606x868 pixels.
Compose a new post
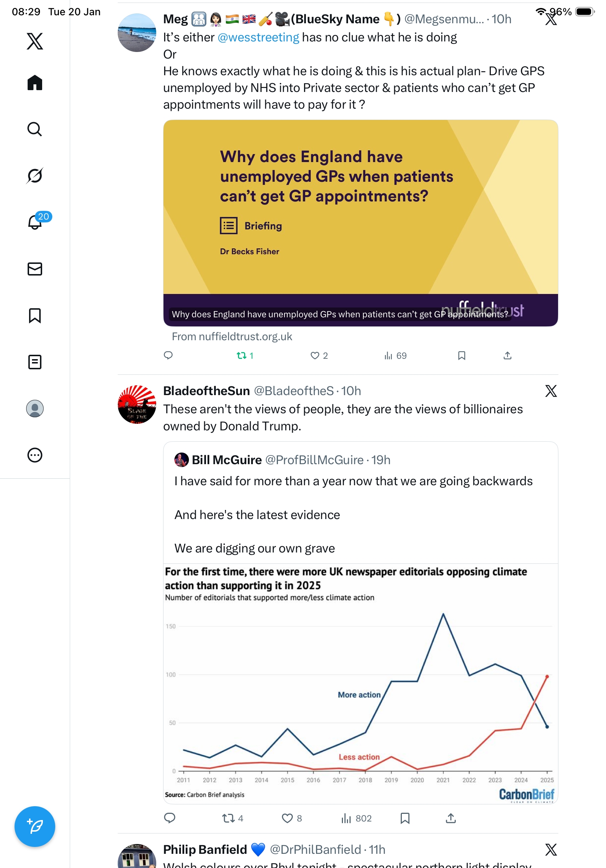tap(35, 827)
